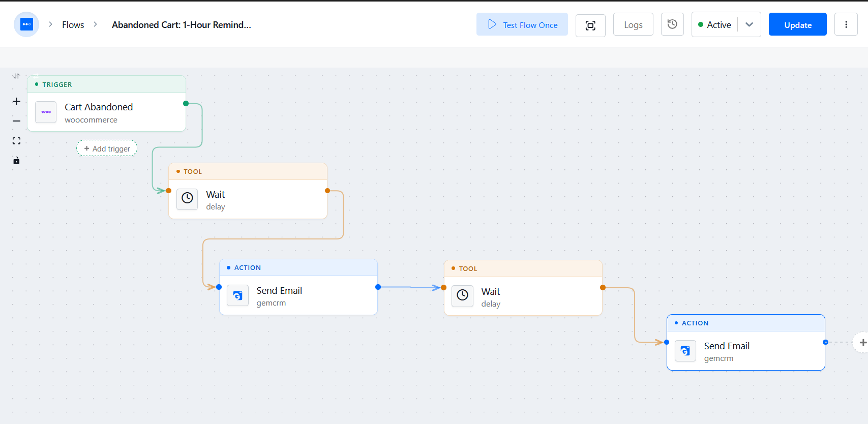Screen dimensions: 868x424
Task: Click the gemcrm icon on first Send Email
Action: coord(238,295)
